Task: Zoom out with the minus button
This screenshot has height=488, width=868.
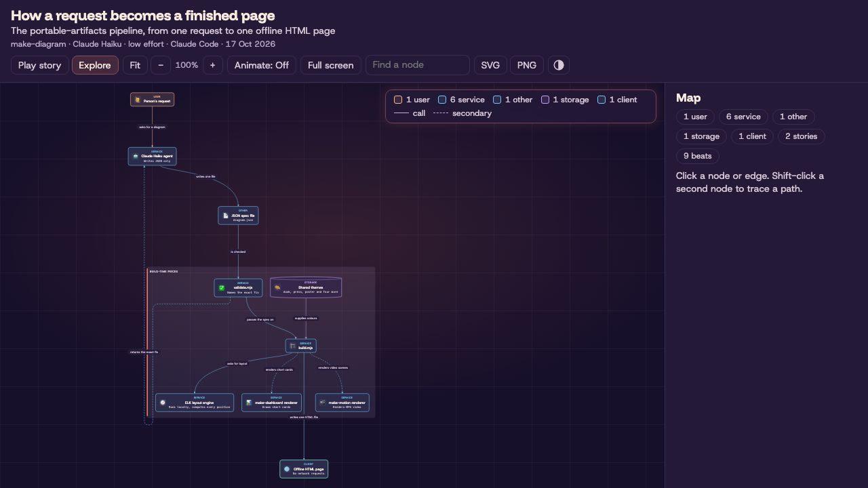Action: [x=161, y=65]
